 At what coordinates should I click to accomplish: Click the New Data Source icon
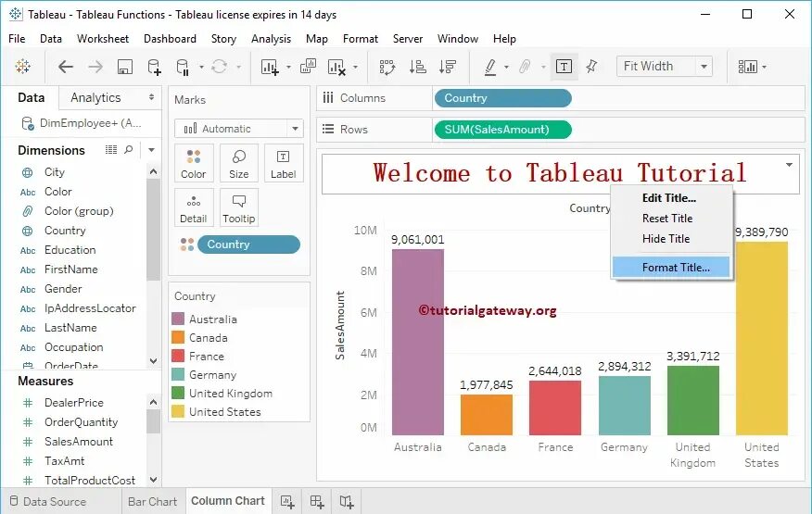click(154, 67)
